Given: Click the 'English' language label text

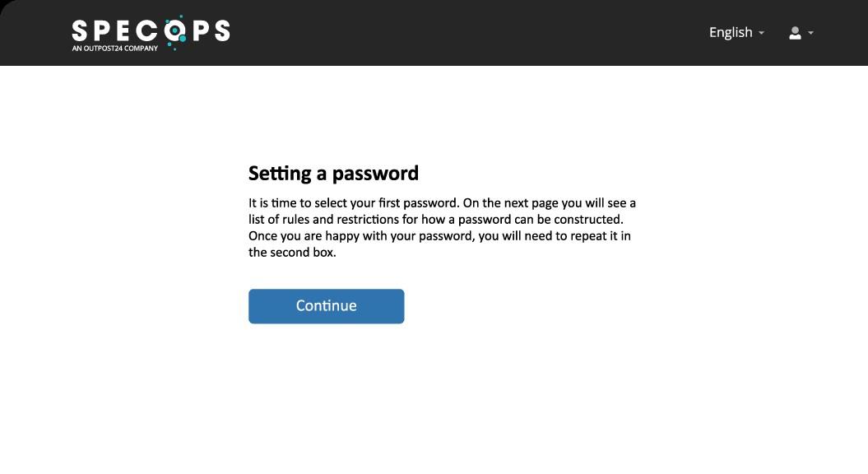Looking at the screenshot, I should [731, 33].
